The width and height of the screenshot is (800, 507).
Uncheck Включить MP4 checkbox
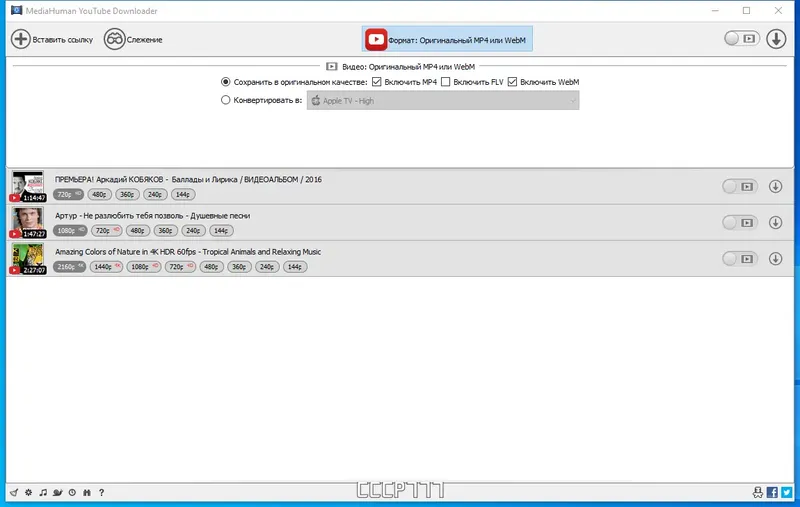pyautogui.click(x=377, y=82)
